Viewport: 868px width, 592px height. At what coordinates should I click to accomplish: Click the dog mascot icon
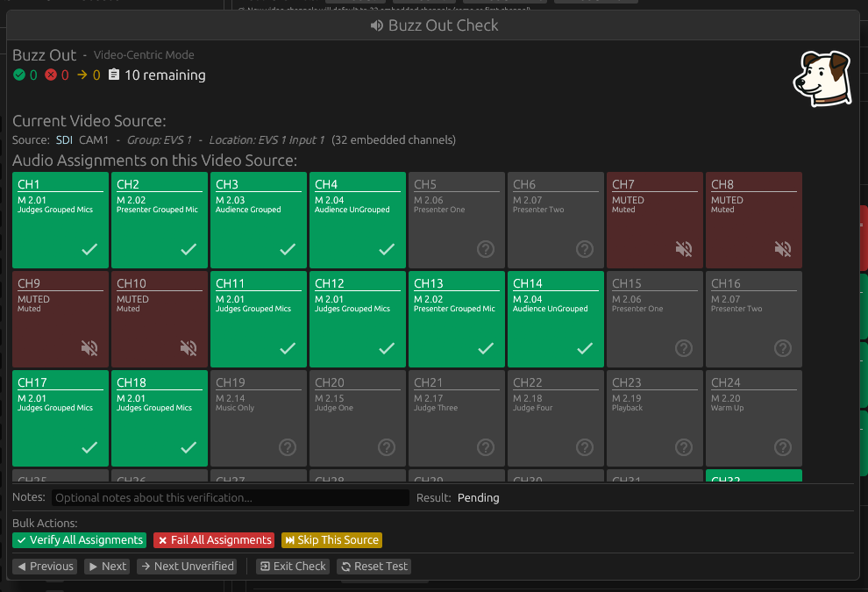[x=822, y=78]
